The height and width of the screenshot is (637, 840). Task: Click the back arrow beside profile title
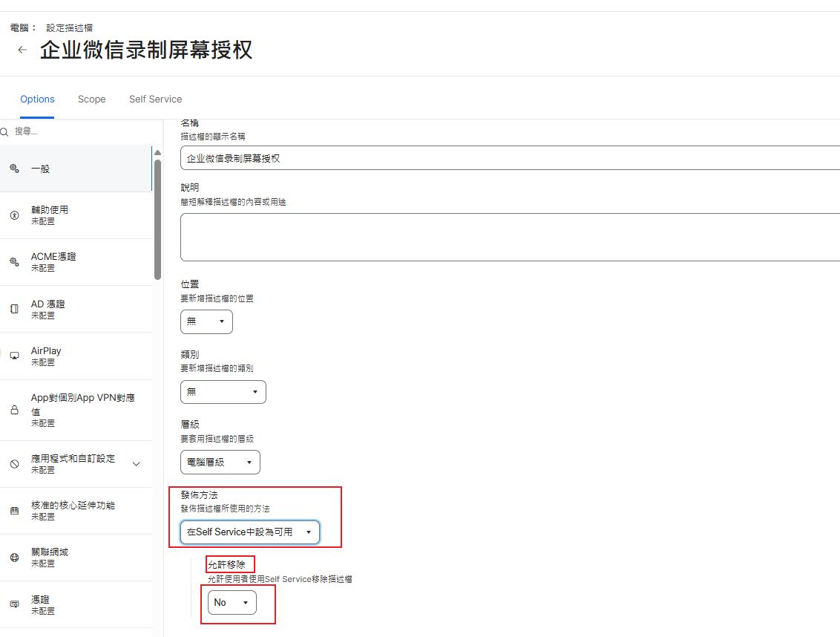coord(22,50)
